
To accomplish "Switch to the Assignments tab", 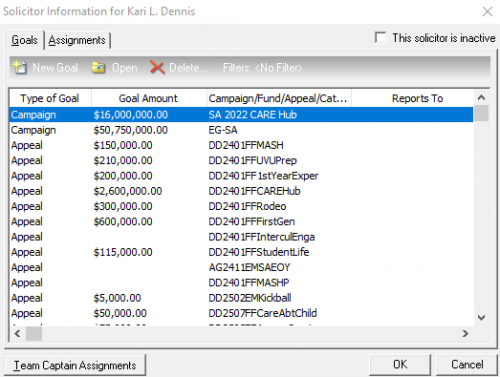I will 77,40.
